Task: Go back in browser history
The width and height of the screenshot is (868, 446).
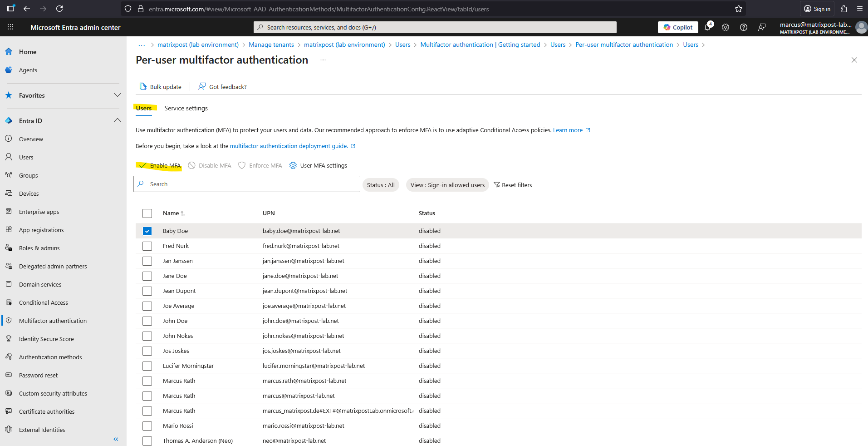Action: 27,9
